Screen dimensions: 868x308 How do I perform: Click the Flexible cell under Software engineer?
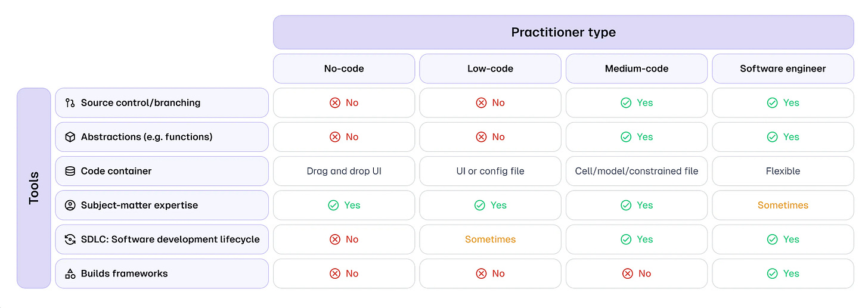pyautogui.click(x=783, y=171)
